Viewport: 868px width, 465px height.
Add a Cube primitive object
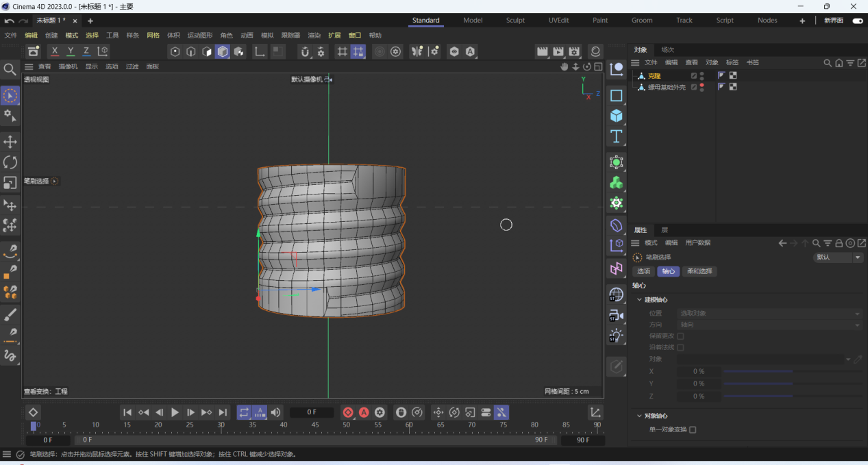coord(617,116)
